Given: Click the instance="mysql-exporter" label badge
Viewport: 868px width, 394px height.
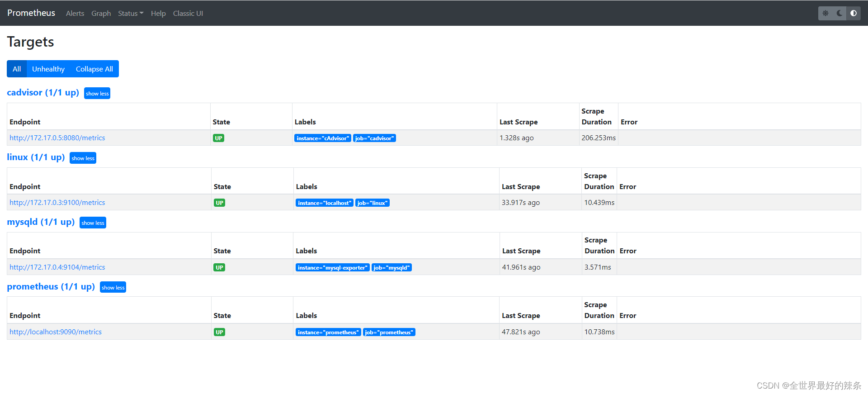Looking at the screenshot, I should (x=333, y=267).
